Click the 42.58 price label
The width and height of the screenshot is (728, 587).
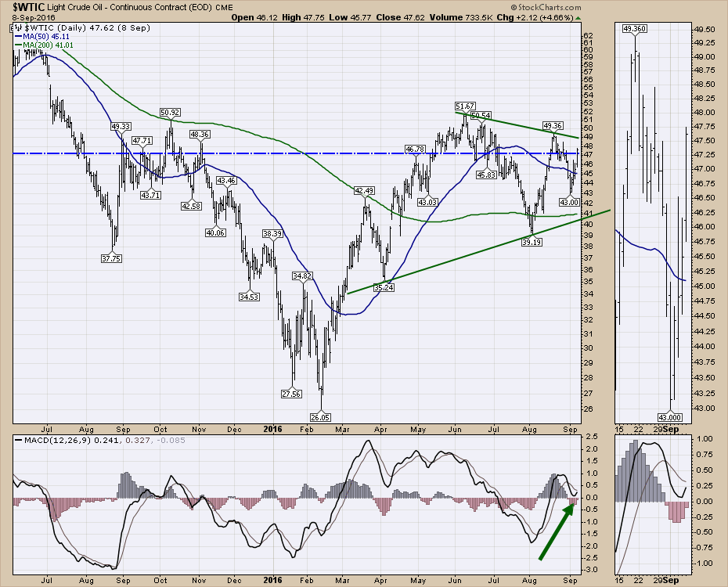(191, 206)
